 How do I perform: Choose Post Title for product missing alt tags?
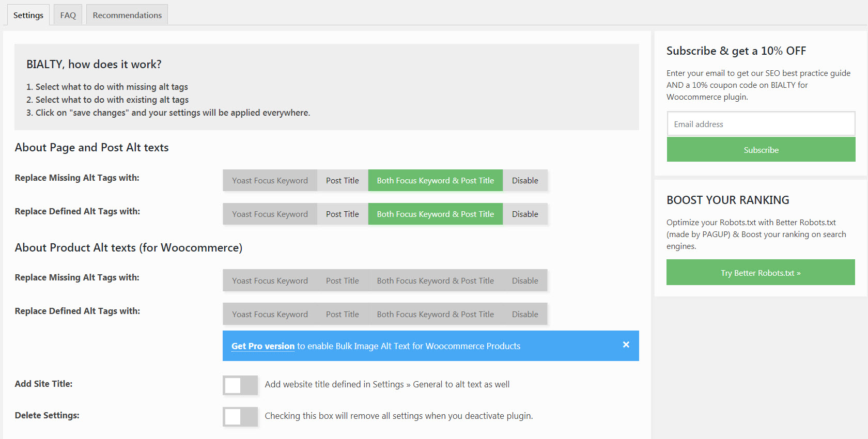[343, 281]
